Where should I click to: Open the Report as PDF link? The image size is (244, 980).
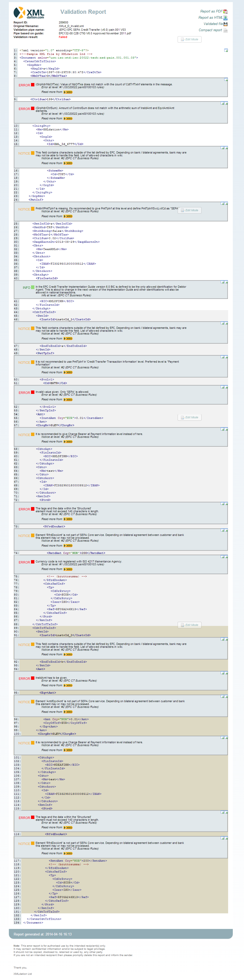[211, 11]
